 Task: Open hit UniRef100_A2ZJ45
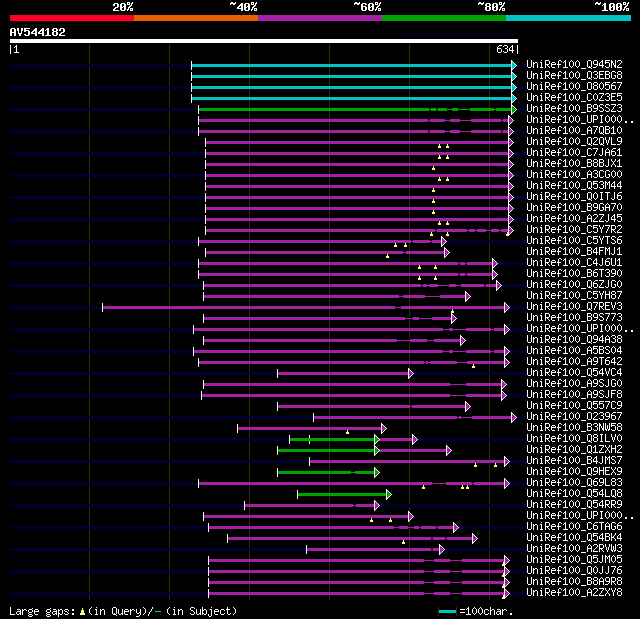[574, 219]
